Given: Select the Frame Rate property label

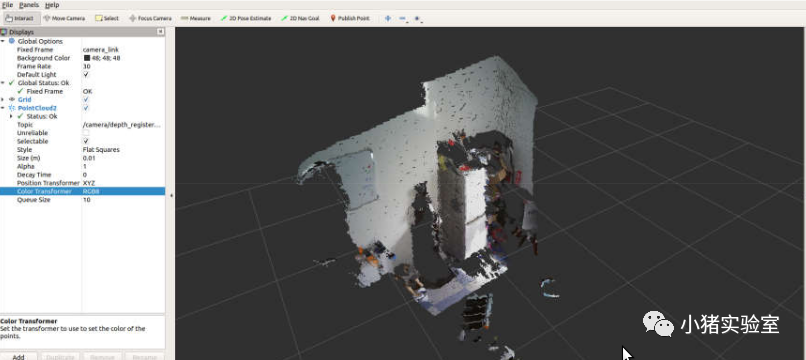Looking at the screenshot, I should tap(33, 66).
